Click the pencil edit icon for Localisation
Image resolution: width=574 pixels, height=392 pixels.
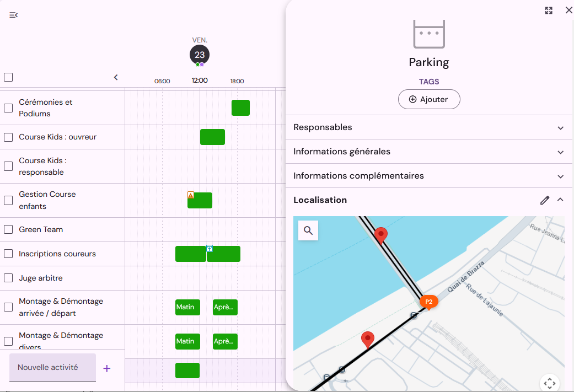tap(545, 200)
